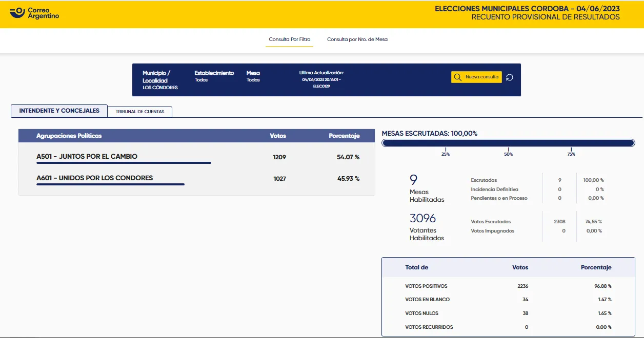Click the Municipio / Localidad filter field

coord(160,80)
